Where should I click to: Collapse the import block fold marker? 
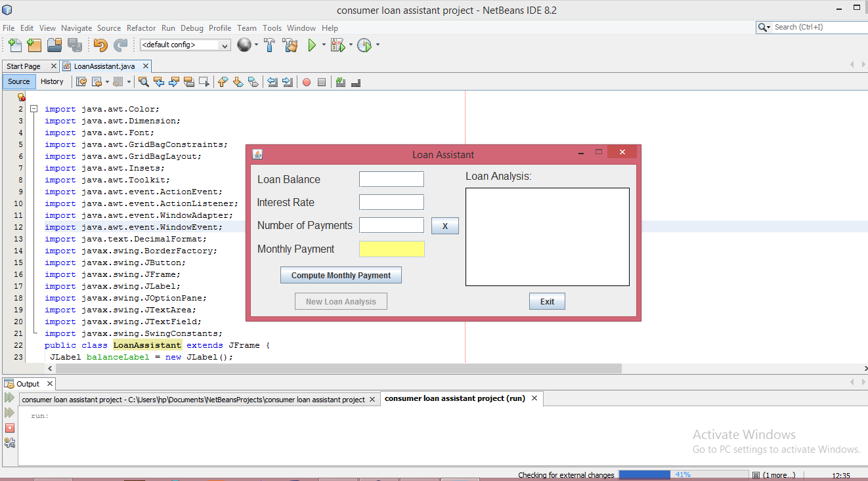(33, 109)
